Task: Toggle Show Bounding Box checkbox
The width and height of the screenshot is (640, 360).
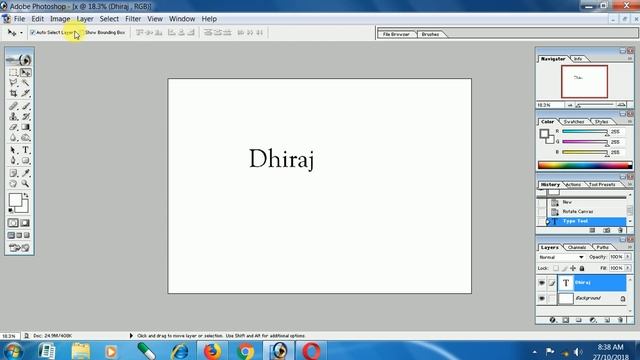Action: (81, 32)
